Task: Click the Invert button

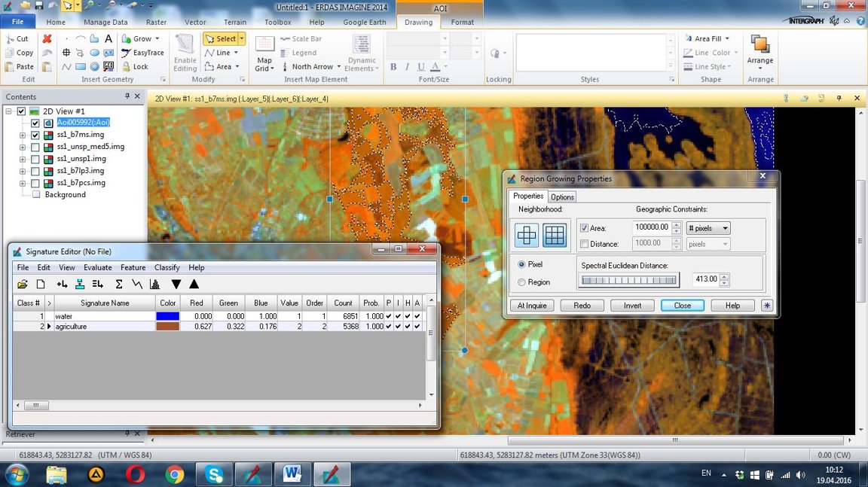Action: click(632, 306)
